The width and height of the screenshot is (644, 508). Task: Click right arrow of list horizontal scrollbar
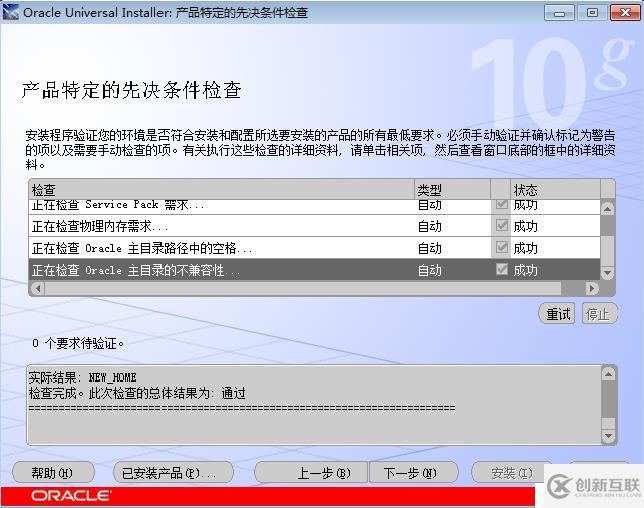(x=592, y=288)
